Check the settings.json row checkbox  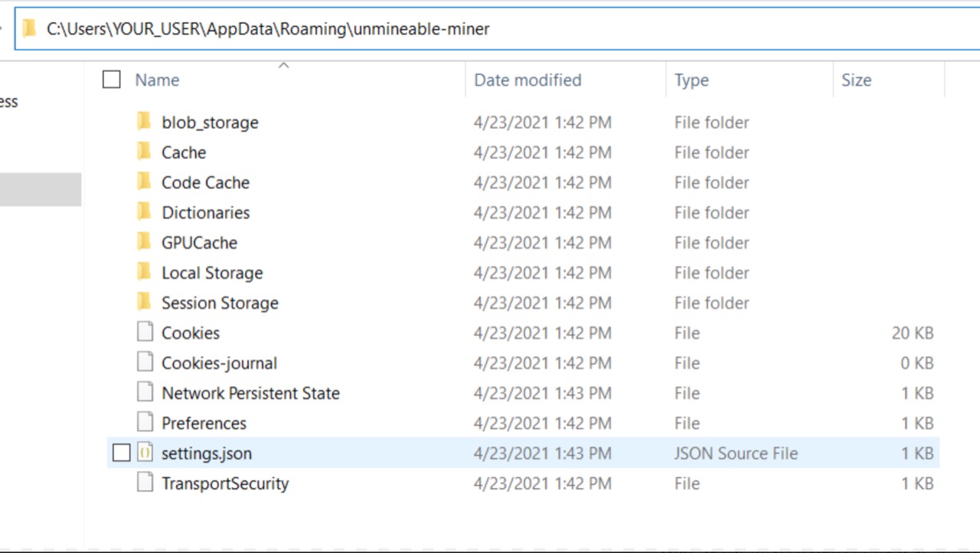(121, 453)
